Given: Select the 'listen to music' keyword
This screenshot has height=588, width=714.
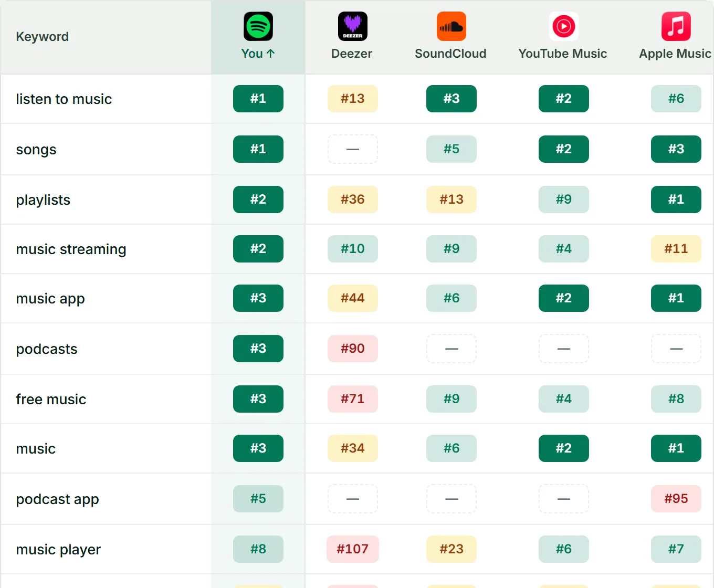Looking at the screenshot, I should (64, 99).
